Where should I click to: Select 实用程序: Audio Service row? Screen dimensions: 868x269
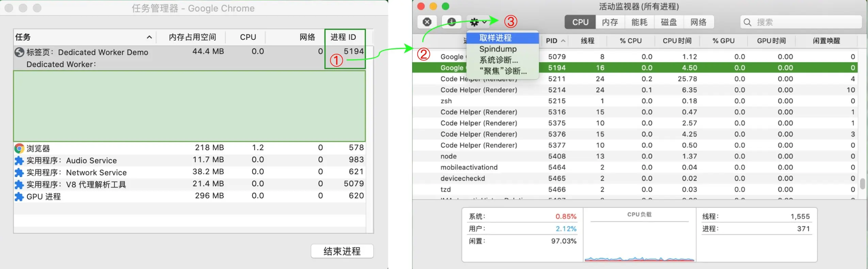[190, 160]
